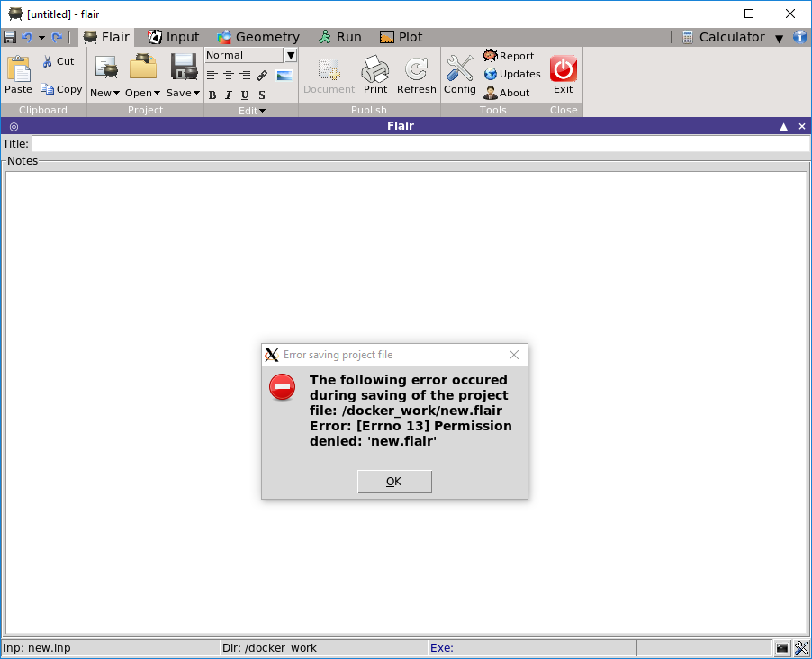Insert a hyperlink with link icon
This screenshot has height=659, width=812.
(262, 76)
